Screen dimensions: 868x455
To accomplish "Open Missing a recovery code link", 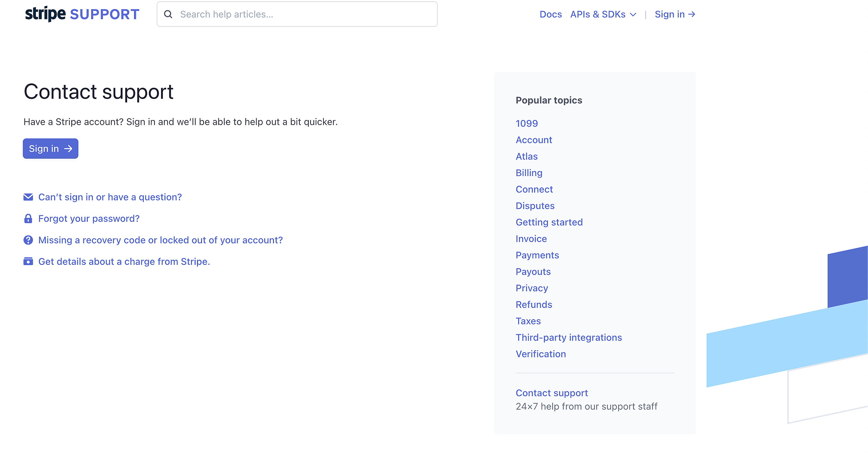I will click(160, 240).
